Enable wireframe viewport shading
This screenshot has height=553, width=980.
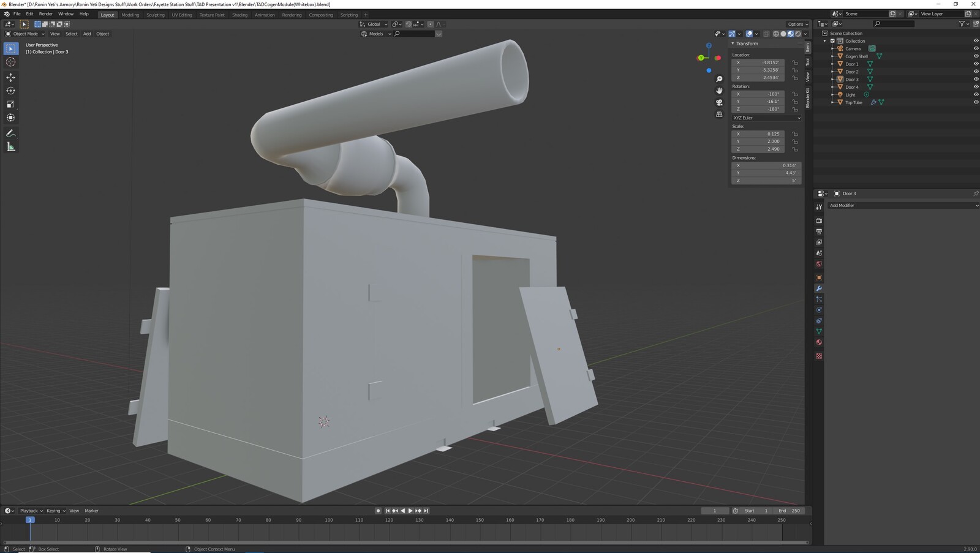click(x=776, y=34)
